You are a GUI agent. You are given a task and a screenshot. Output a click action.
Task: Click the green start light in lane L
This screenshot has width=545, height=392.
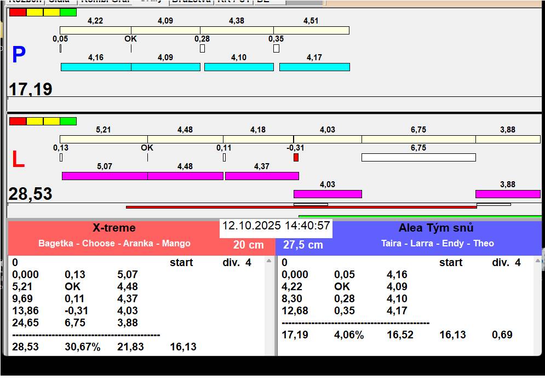pyautogui.click(x=68, y=121)
